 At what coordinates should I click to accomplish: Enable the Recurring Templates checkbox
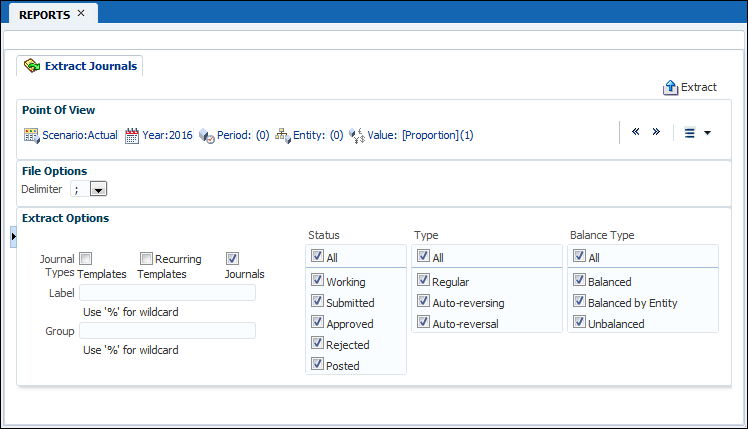click(147, 258)
